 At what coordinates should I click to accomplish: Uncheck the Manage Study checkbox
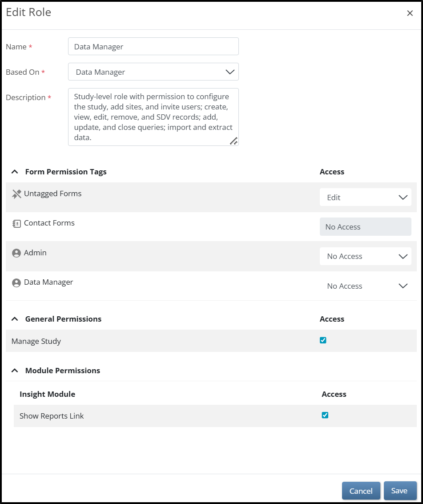point(323,340)
